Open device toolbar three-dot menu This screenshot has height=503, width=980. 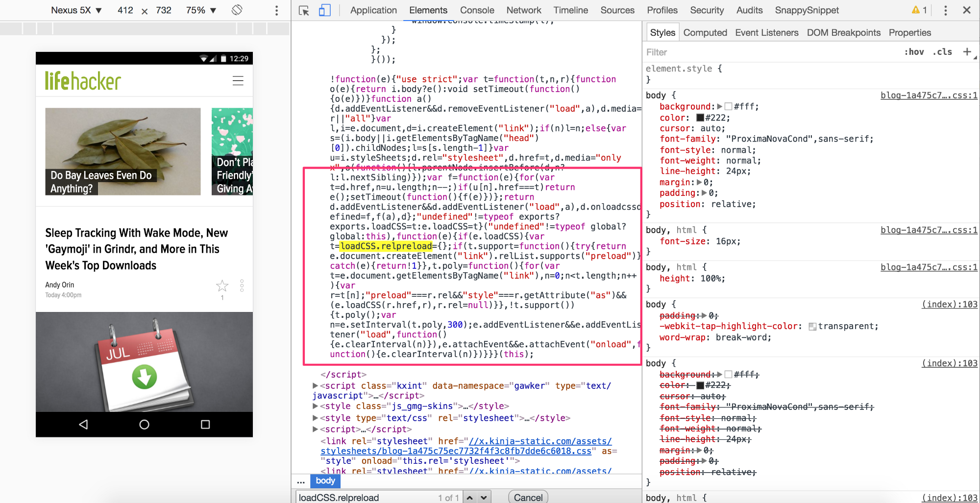tap(277, 10)
